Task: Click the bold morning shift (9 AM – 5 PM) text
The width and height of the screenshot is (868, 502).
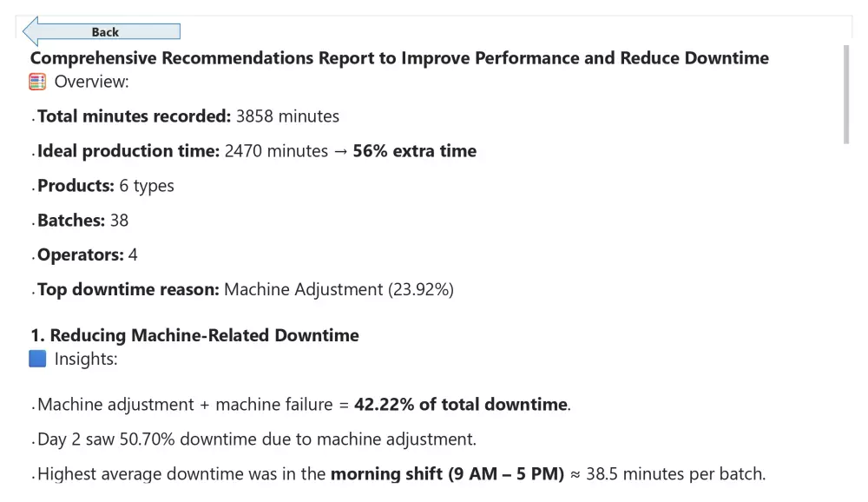Action: tap(447, 474)
